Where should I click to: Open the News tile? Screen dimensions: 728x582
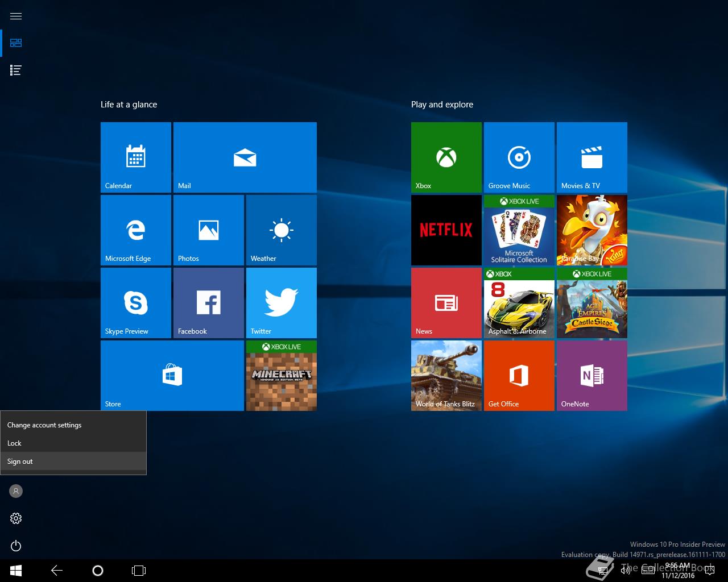click(446, 303)
